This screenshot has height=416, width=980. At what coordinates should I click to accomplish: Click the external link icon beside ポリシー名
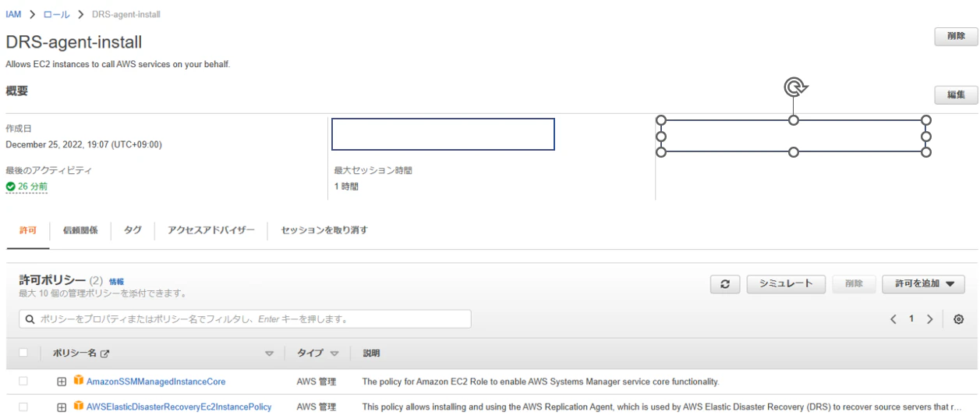[104, 354]
